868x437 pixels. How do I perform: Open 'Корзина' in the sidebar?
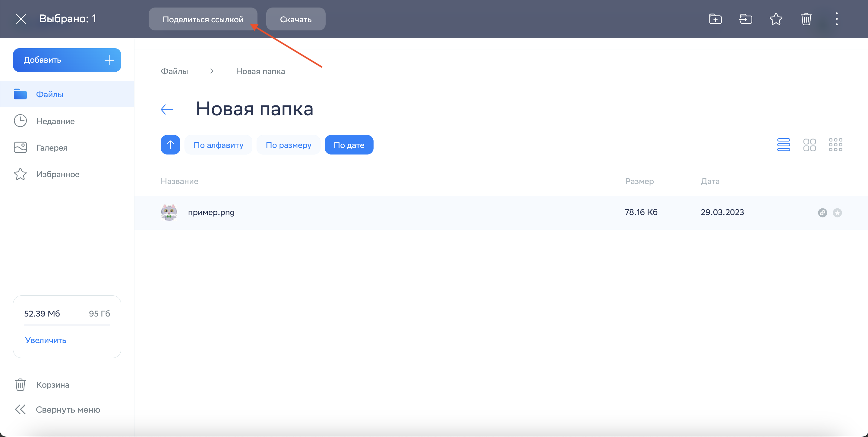pyautogui.click(x=67, y=385)
